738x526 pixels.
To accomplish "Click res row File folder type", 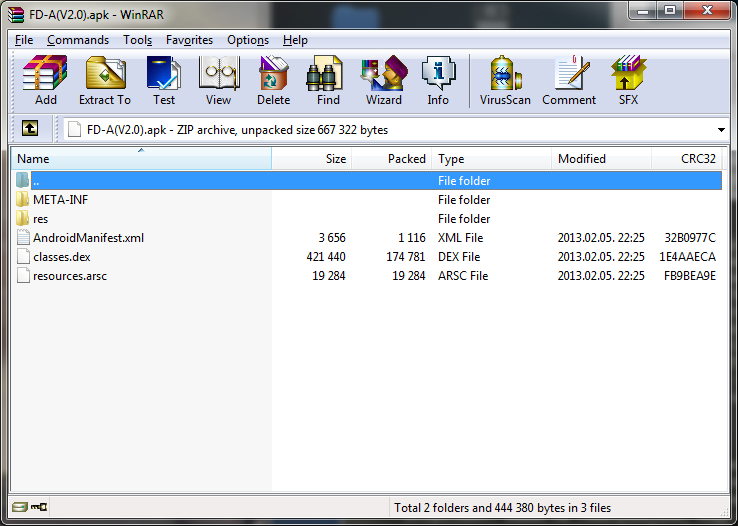I will [x=464, y=219].
